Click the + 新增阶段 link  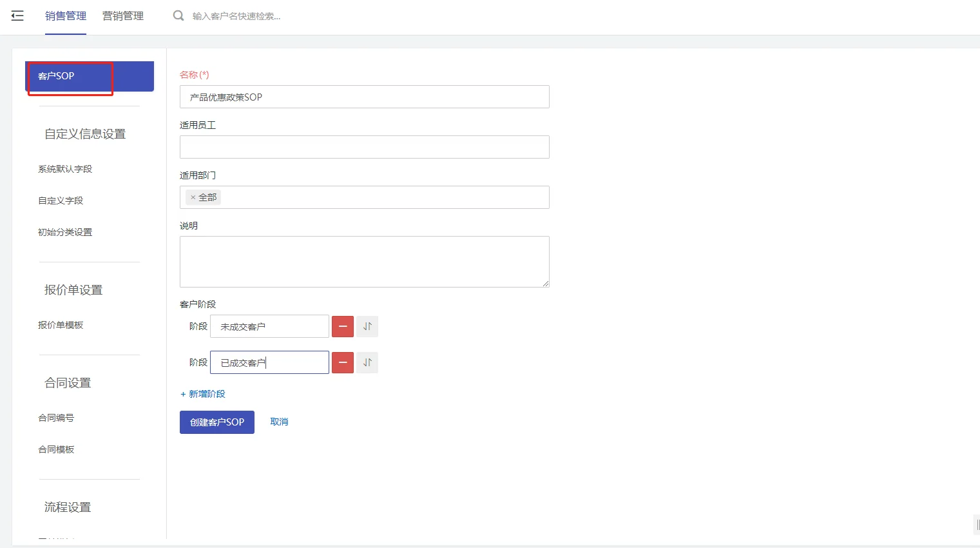(203, 394)
